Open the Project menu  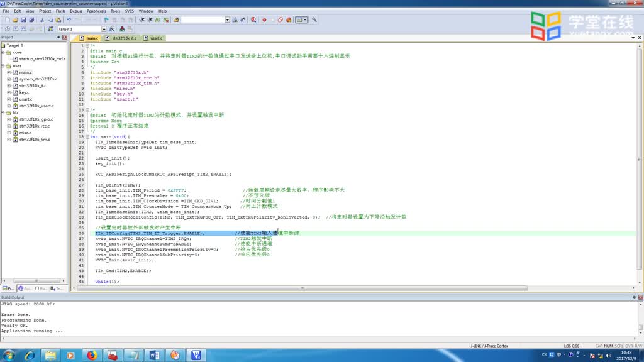pyautogui.click(x=45, y=11)
